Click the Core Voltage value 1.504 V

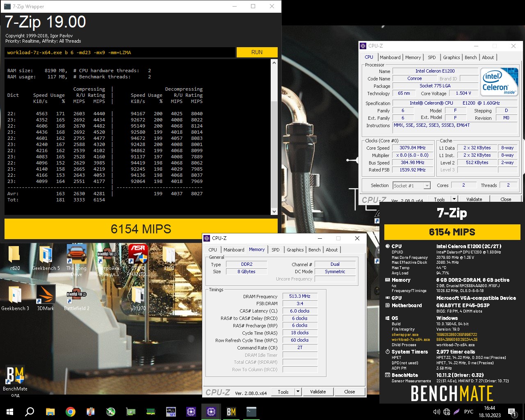click(463, 93)
